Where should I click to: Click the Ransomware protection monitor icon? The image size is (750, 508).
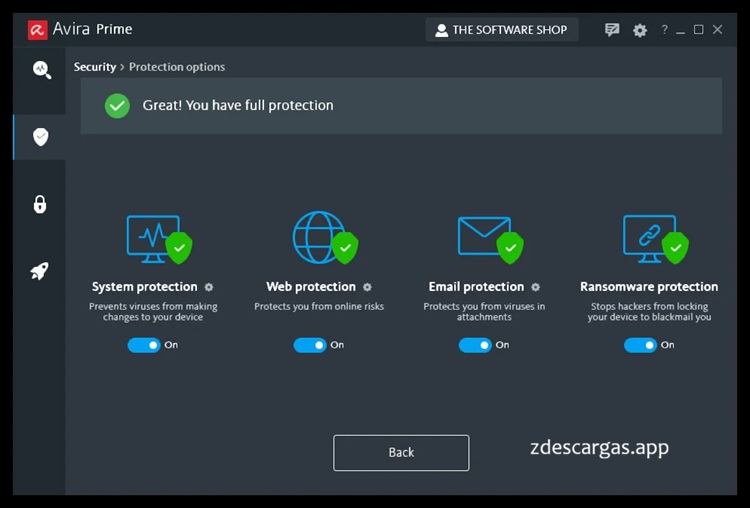coord(656,239)
